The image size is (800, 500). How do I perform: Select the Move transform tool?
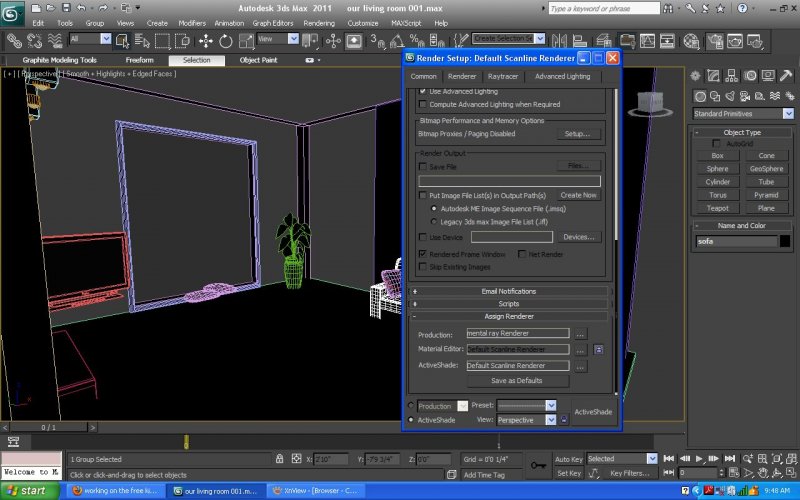pyautogui.click(x=206, y=41)
